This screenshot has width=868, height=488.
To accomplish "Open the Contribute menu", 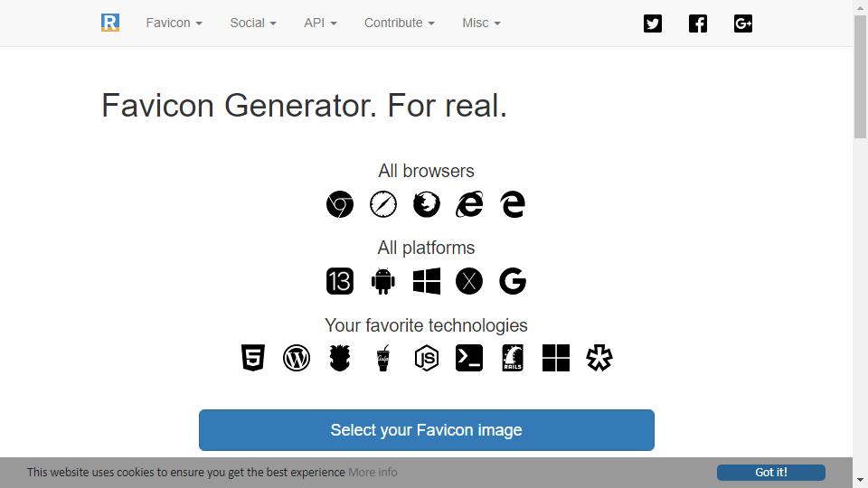I will [x=399, y=23].
